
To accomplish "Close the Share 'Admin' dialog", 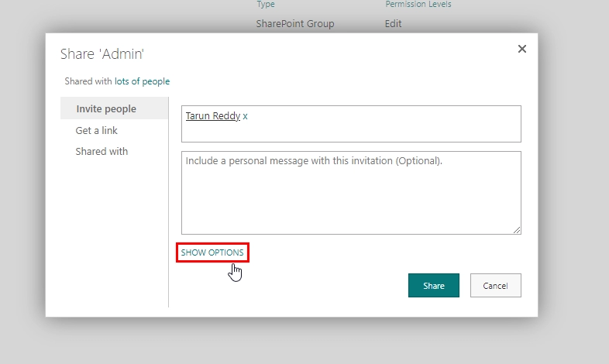I will point(522,49).
